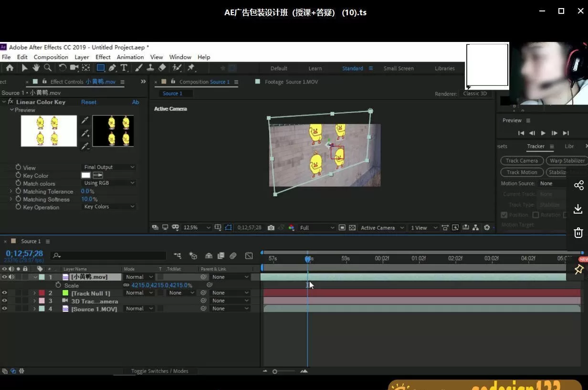Toggle visibility of Source 1.MOV layer
This screenshot has height=390, width=588.
[x=4, y=309]
